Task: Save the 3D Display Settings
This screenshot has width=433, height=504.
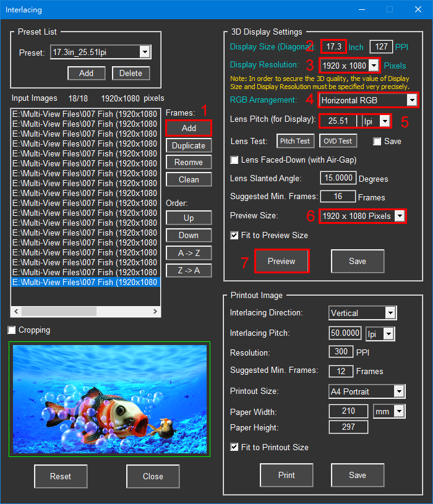Action: 358,261
